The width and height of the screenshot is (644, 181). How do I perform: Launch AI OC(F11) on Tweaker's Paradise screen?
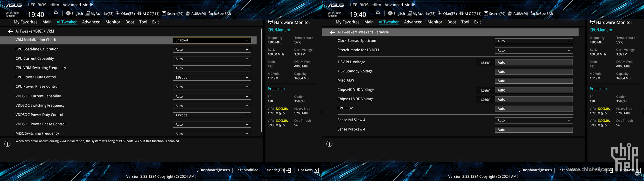470,14
